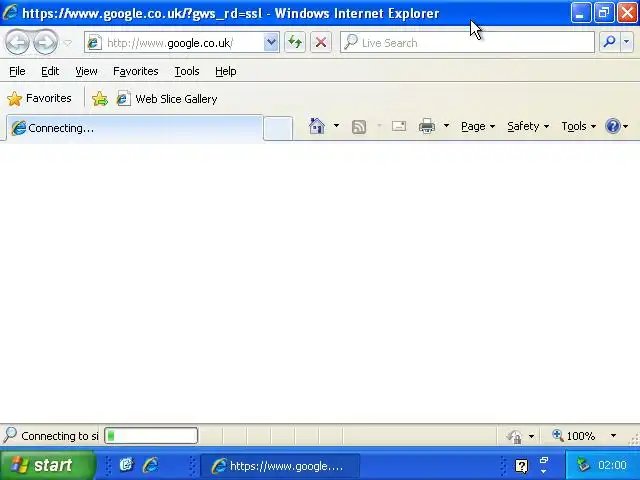The image size is (640, 480).
Task: Open the Web Slice Gallery link
Action: pyautogui.click(x=167, y=99)
